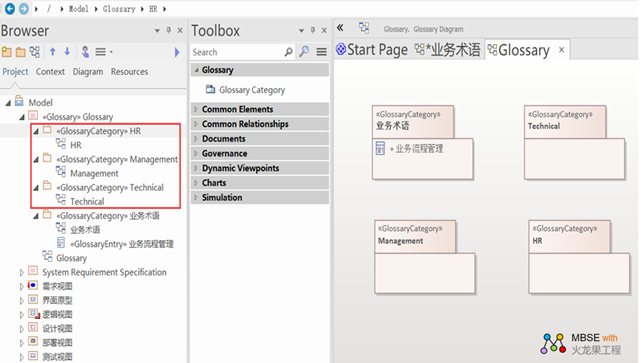Move selected item down with the down arrow
The width and height of the screenshot is (643, 363).
click(67, 52)
